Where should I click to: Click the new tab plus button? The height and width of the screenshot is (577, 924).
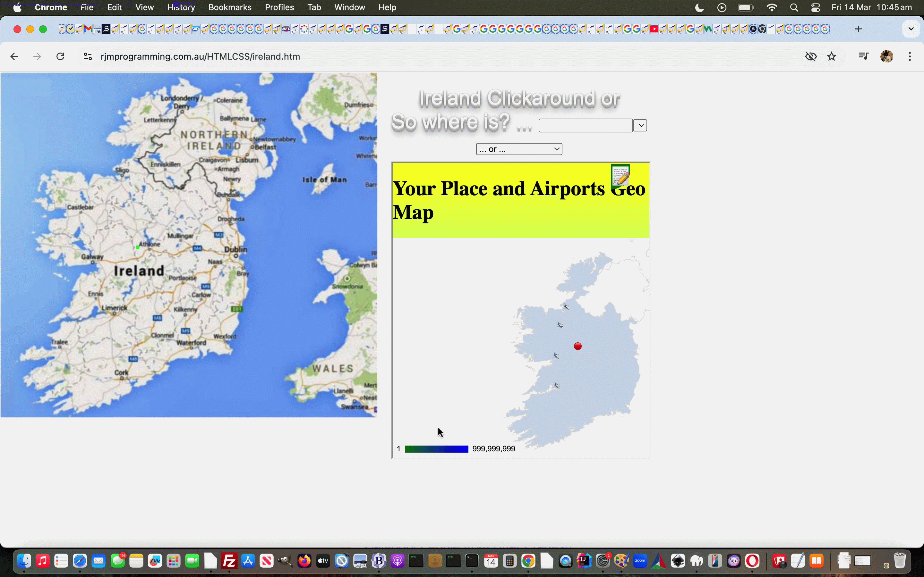(859, 29)
